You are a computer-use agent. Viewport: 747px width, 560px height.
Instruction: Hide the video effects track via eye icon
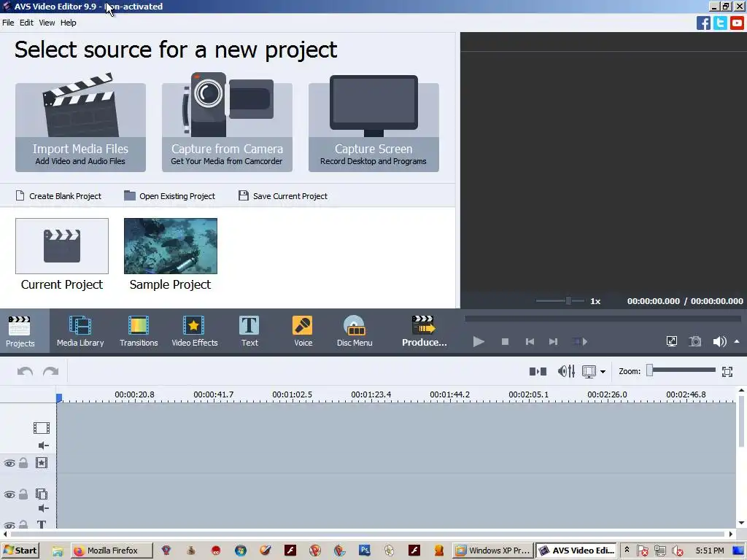[9, 463]
